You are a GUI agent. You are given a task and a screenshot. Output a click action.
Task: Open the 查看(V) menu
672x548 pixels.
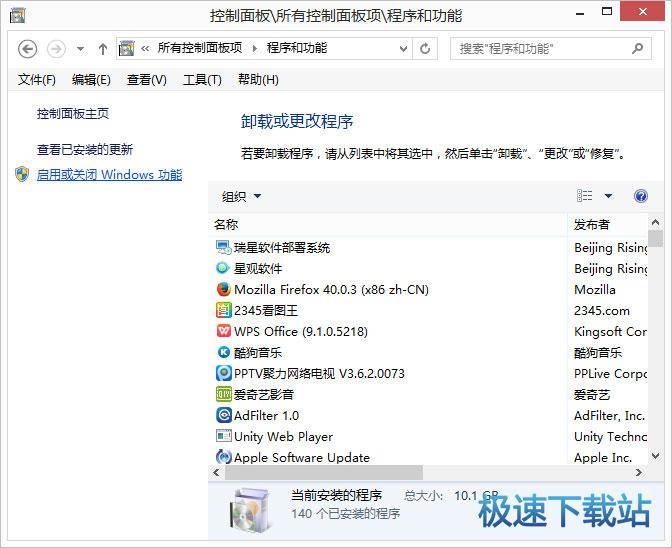(x=147, y=80)
